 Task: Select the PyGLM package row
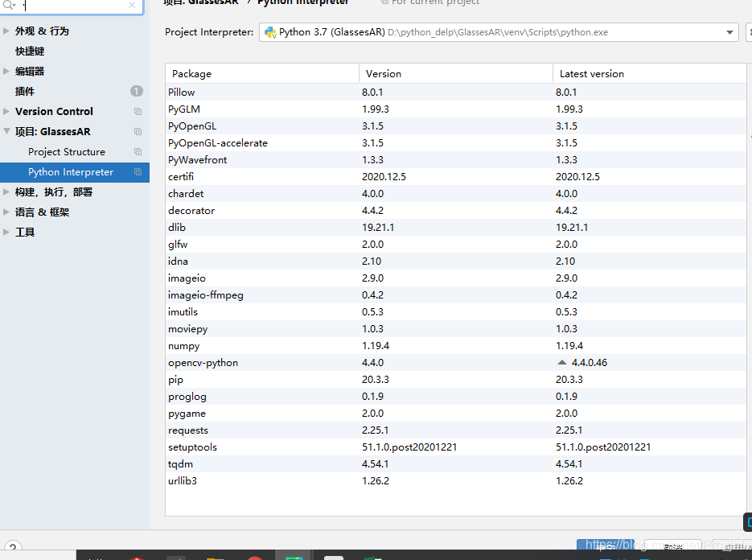(x=456, y=109)
